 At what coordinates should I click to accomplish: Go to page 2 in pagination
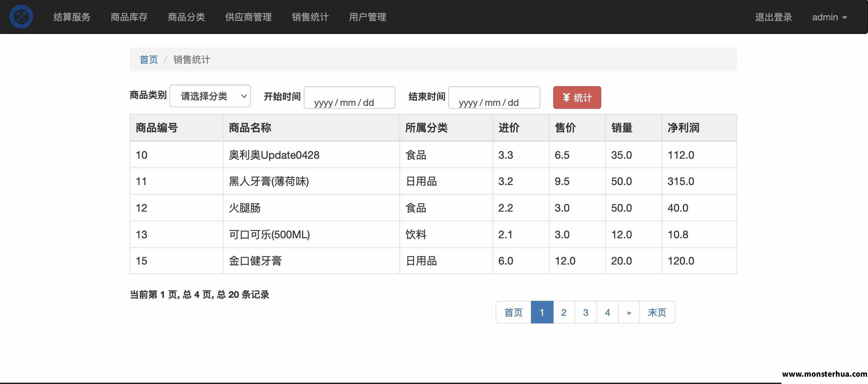[x=564, y=312]
